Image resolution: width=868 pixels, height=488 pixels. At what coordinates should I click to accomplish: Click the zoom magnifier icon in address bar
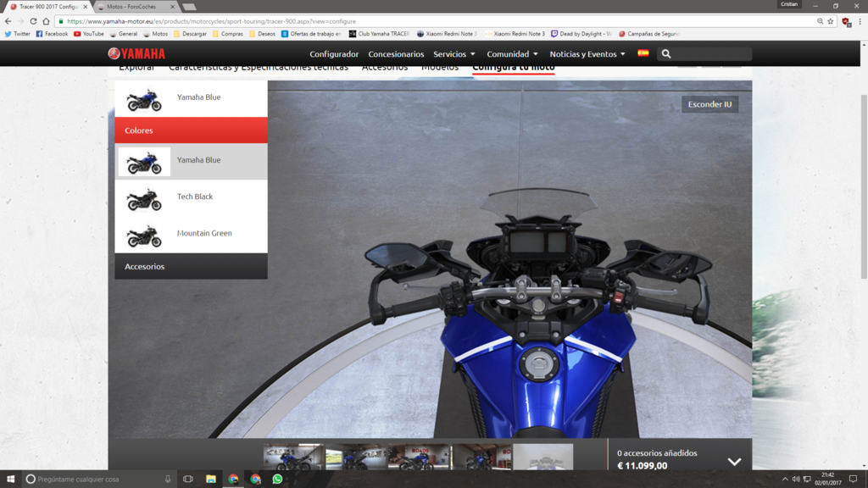pyautogui.click(x=820, y=21)
